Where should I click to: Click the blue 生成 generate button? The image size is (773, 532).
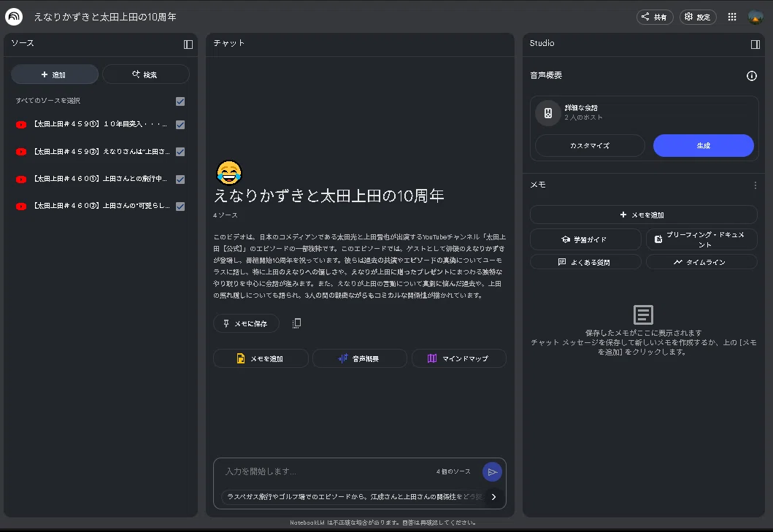point(704,145)
